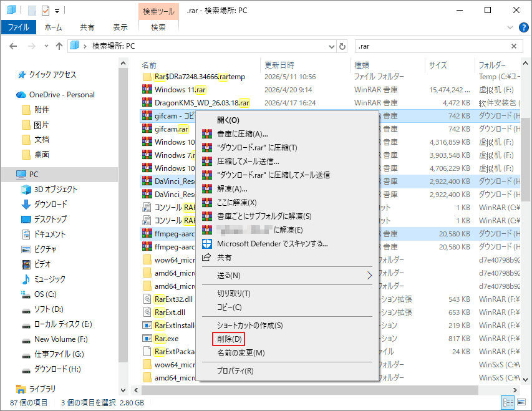Open recent locations dropdown arrow
532x411 pixels.
point(47,46)
